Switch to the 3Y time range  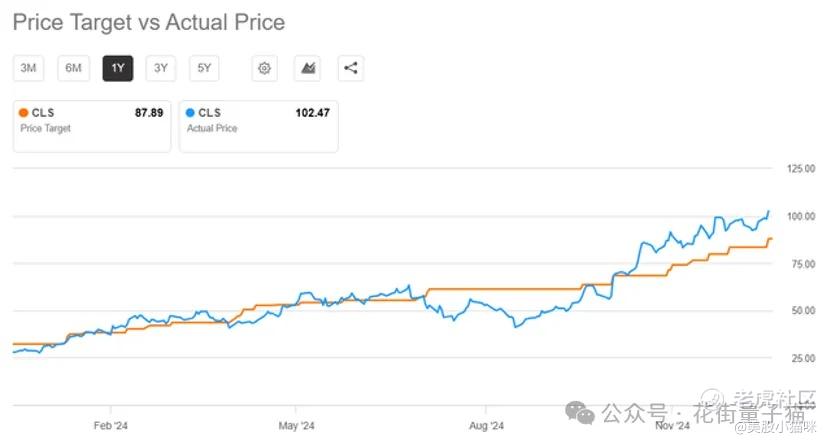coord(161,68)
